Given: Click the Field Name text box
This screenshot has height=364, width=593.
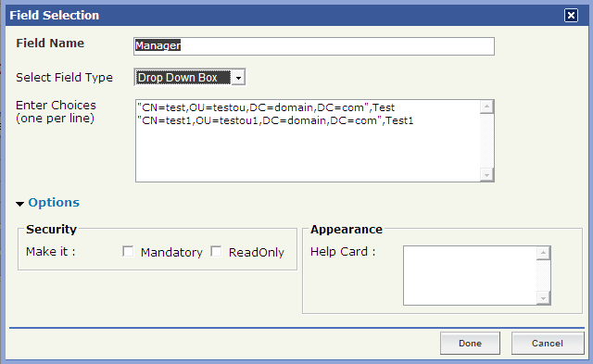Looking at the screenshot, I should pyautogui.click(x=314, y=46).
